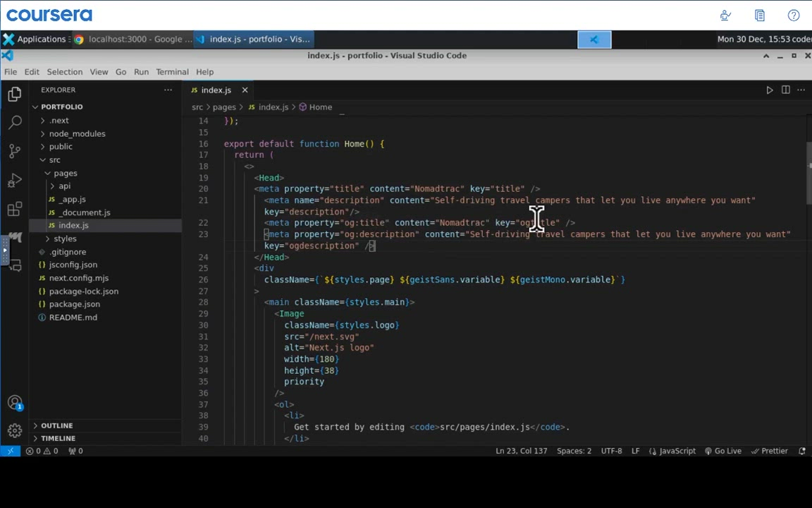The width and height of the screenshot is (812, 508).
Task: Switch to index.js Visual Studio Code taskbar item
Action: (254, 39)
